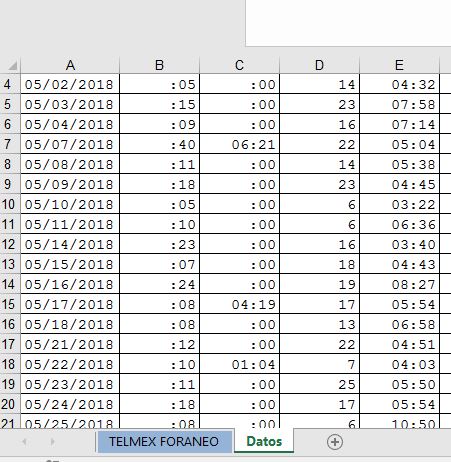Click the cell with date 05/18/2018
The width and height of the screenshot is (451, 462).
pos(70,324)
